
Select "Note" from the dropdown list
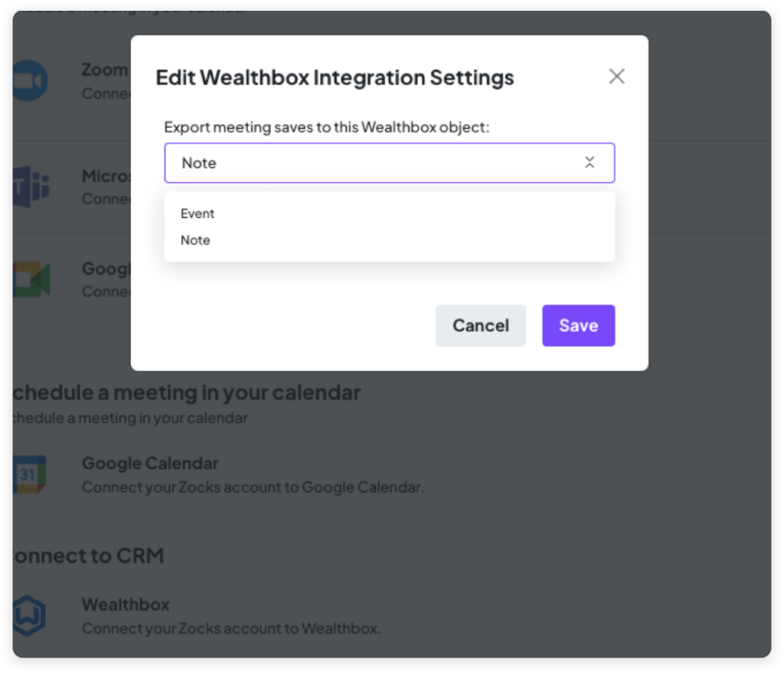pos(195,240)
